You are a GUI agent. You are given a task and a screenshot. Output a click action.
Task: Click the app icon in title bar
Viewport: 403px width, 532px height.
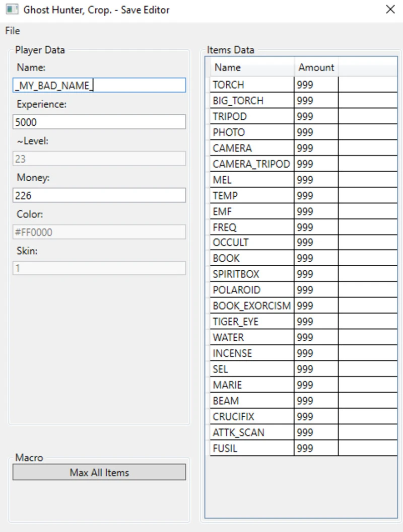[x=12, y=10]
